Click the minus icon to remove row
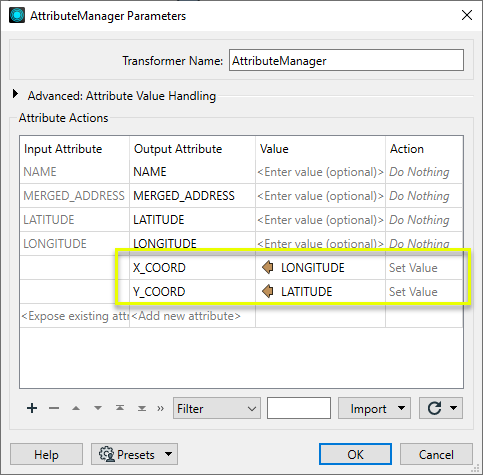The width and height of the screenshot is (483, 475). coord(54,408)
